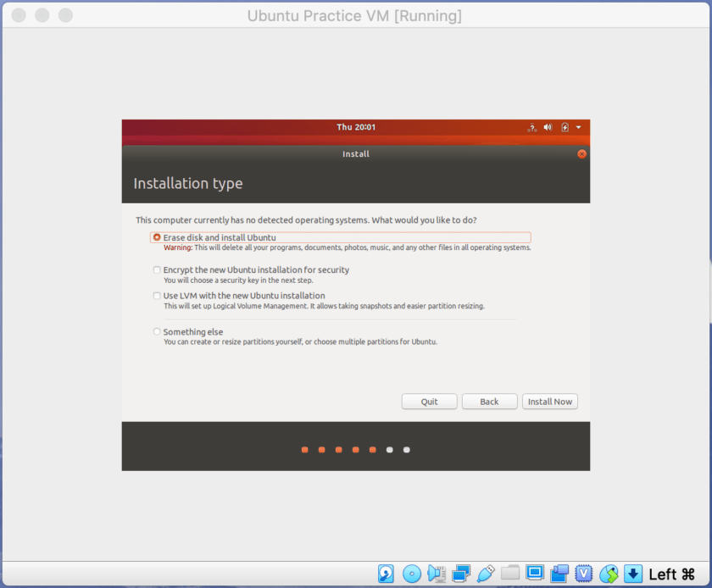Click the Logical Volume Management description text
The image size is (712, 588).
pyautogui.click(x=324, y=306)
